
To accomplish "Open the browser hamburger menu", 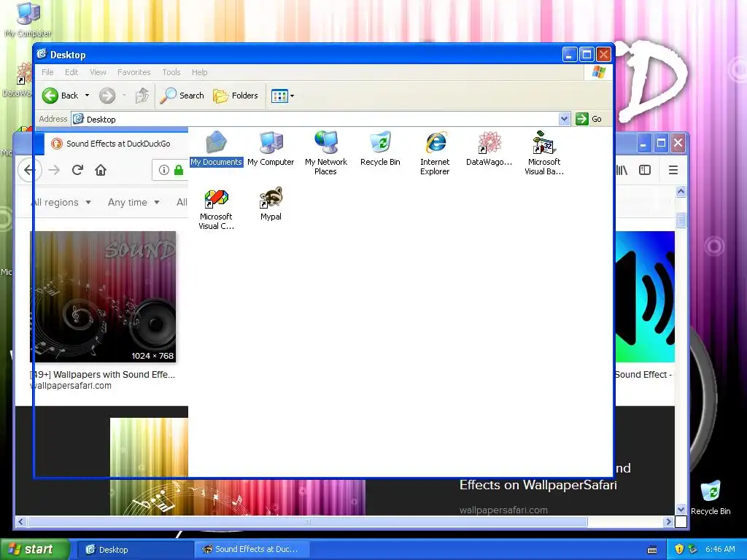I will click(673, 170).
